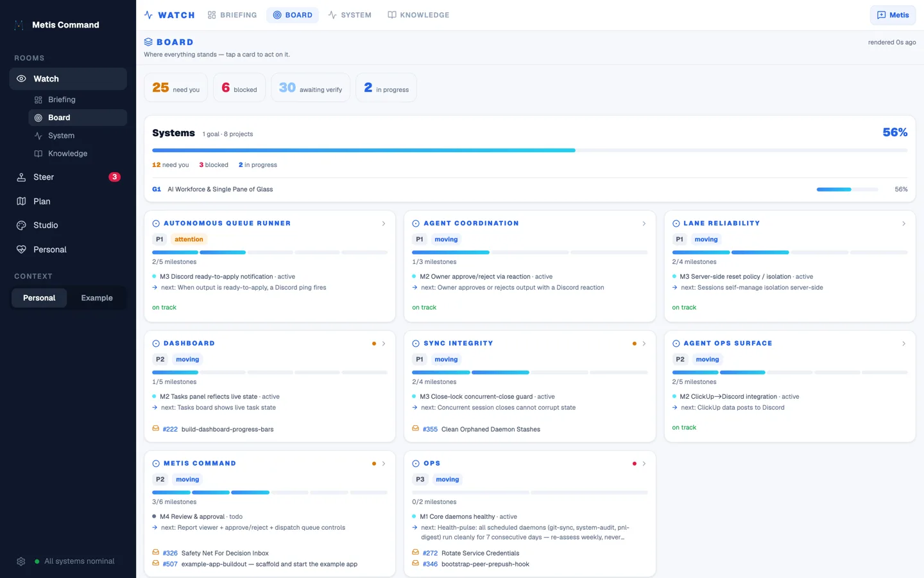Open the Briefing tab in top bar

pyautogui.click(x=232, y=15)
